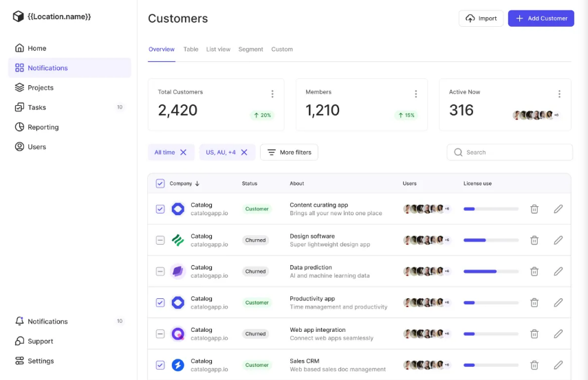Click the customer Search field
The height and width of the screenshot is (380, 588).
[x=510, y=153]
